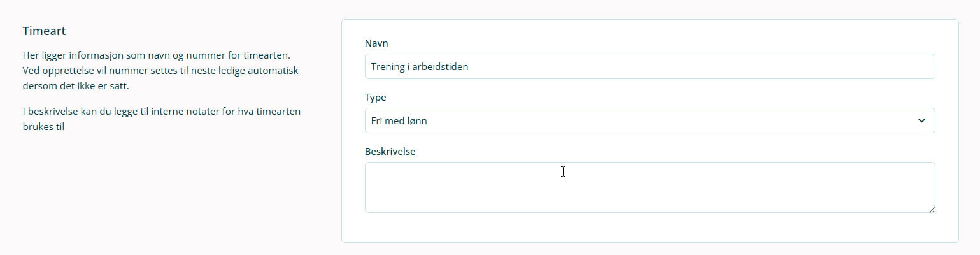The image size is (980, 255).
Task: Click the sentence starting 'Ved opprettelse vil nummer'
Action: click(x=160, y=70)
